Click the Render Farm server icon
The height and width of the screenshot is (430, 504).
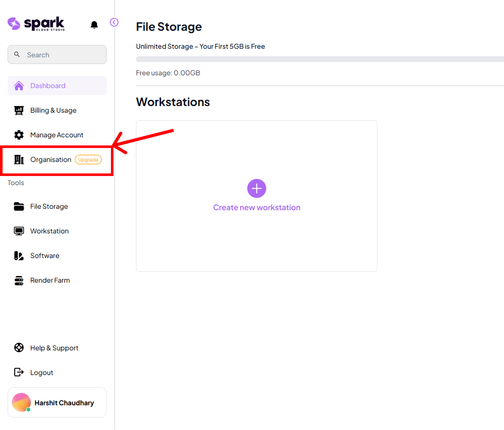coord(19,280)
